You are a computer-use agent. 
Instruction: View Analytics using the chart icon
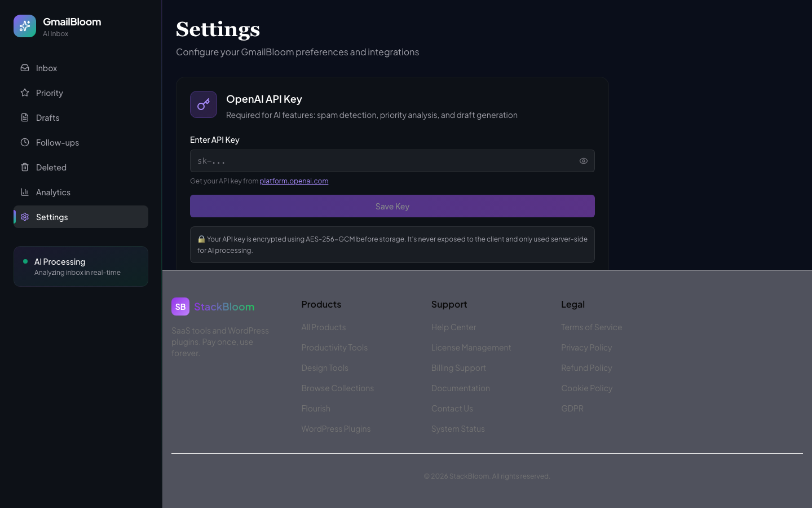pyautogui.click(x=25, y=192)
